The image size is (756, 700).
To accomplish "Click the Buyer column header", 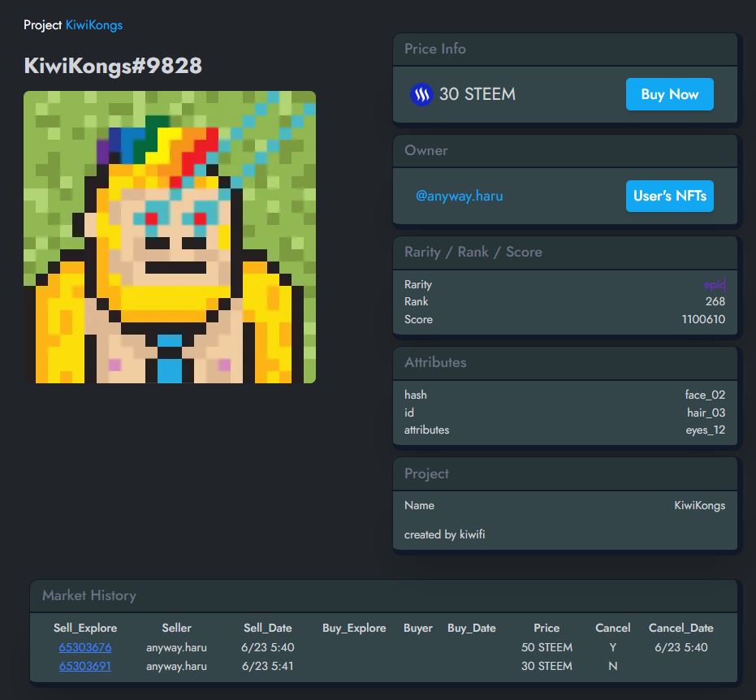I will (418, 628).
